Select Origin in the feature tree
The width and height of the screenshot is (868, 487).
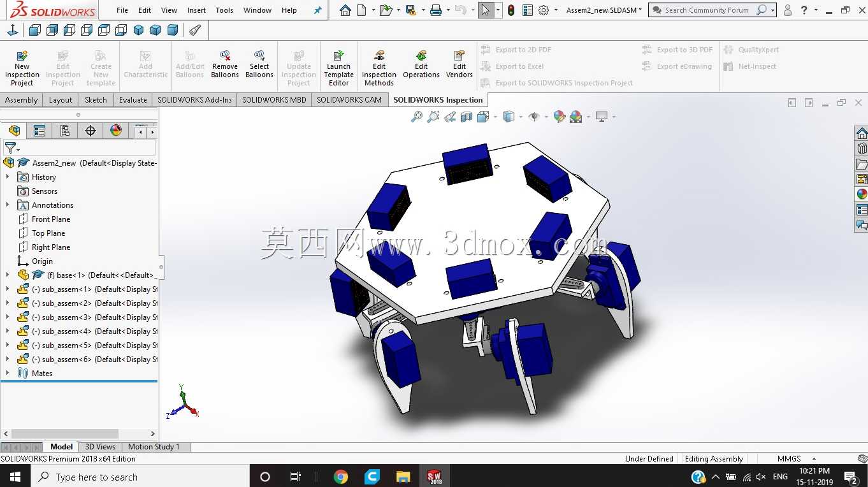pos(42,261)
